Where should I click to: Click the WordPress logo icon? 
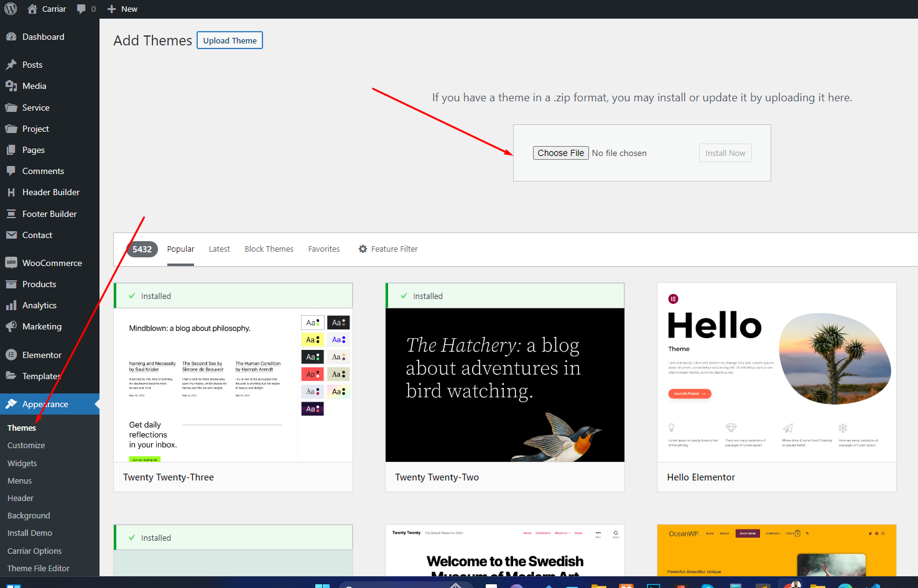click(11, 9)
